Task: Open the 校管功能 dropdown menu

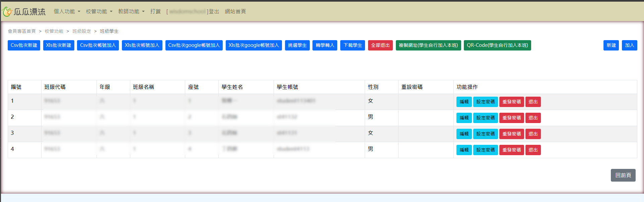Action: pyautogui.click(x=99, y=11)
